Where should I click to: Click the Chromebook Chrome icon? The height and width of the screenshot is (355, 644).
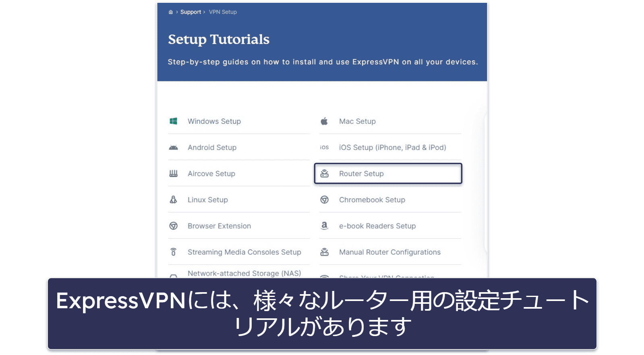324,199
